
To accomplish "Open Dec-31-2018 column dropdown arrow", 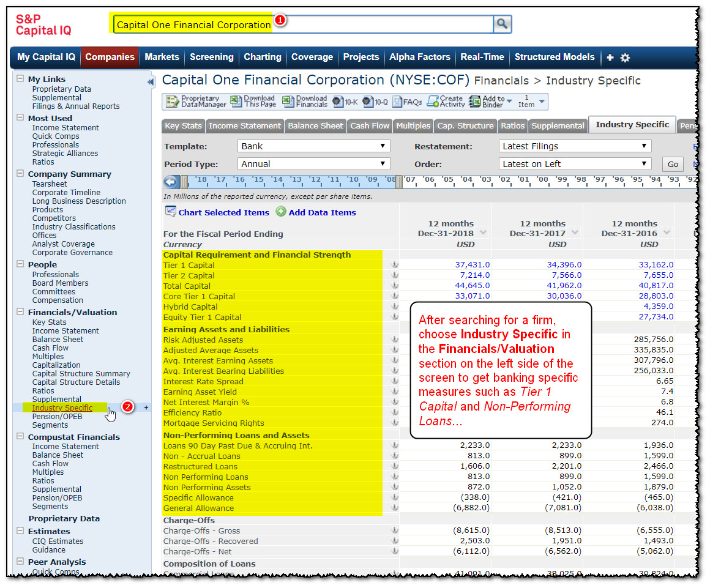I will [483, 233].
